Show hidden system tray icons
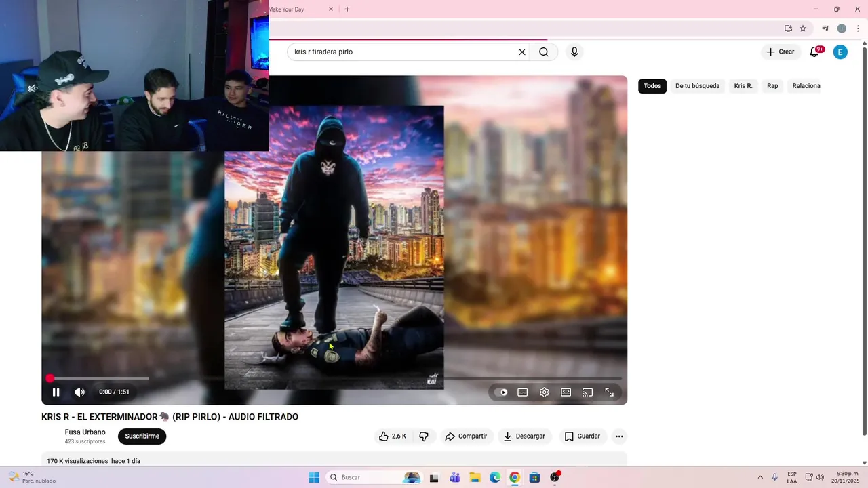868x488 pixels. point(760,477)
